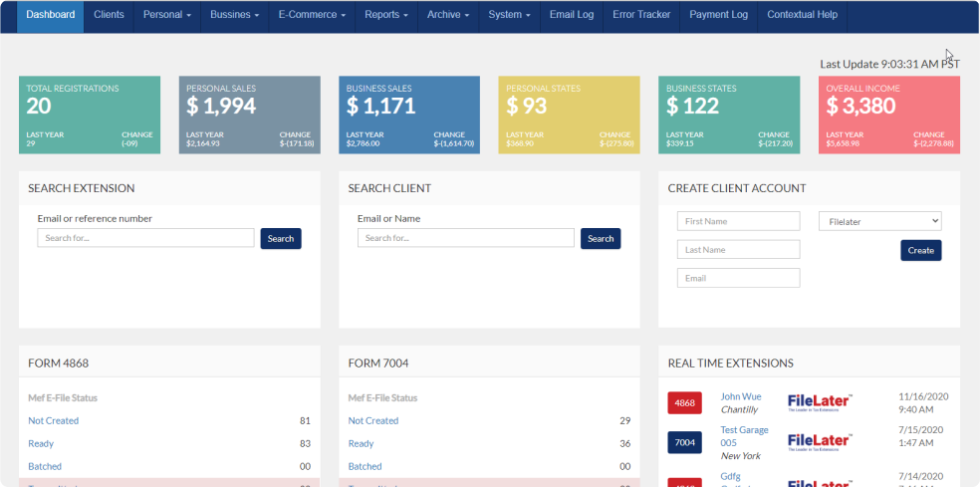The image size is (980, 487).
Task: Open the John Wue client link
Action: coord(740,396)
